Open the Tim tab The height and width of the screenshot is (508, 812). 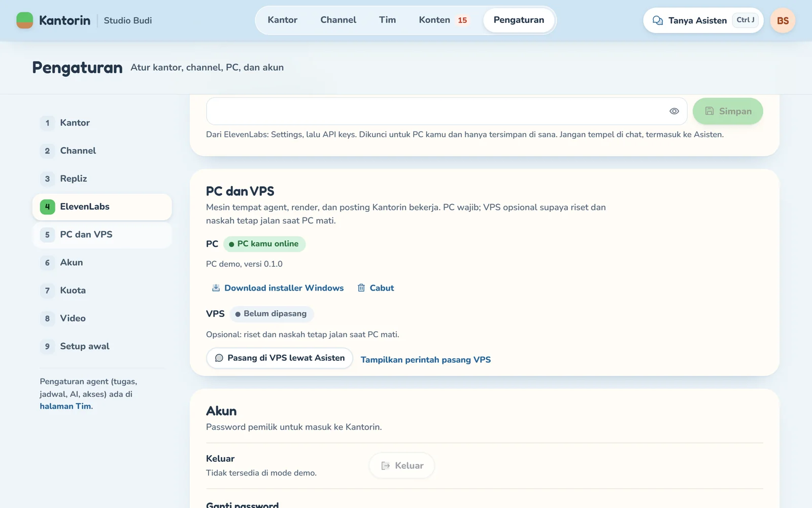pos(387,20)
